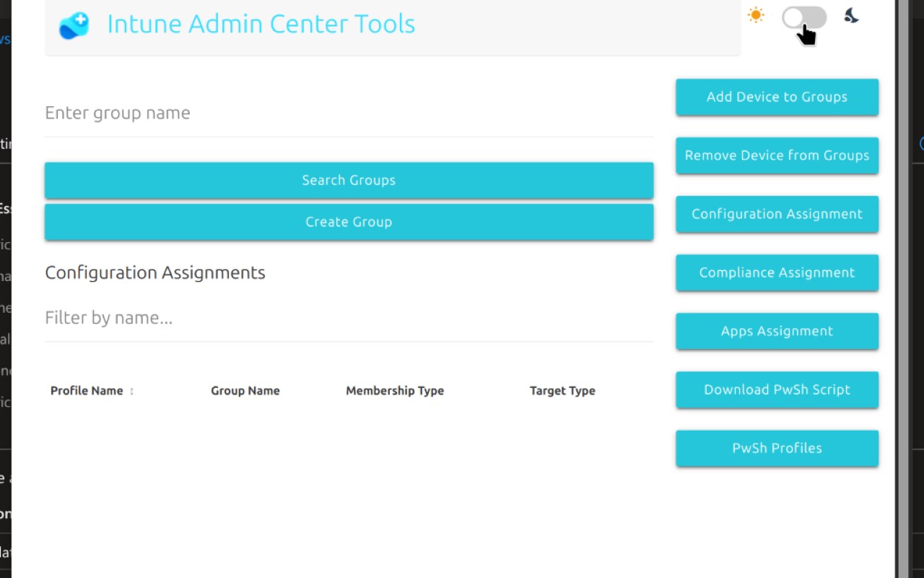Open the Configuration Assignment view
This screenshot has width=924, height=578.
tap(777, 214)
